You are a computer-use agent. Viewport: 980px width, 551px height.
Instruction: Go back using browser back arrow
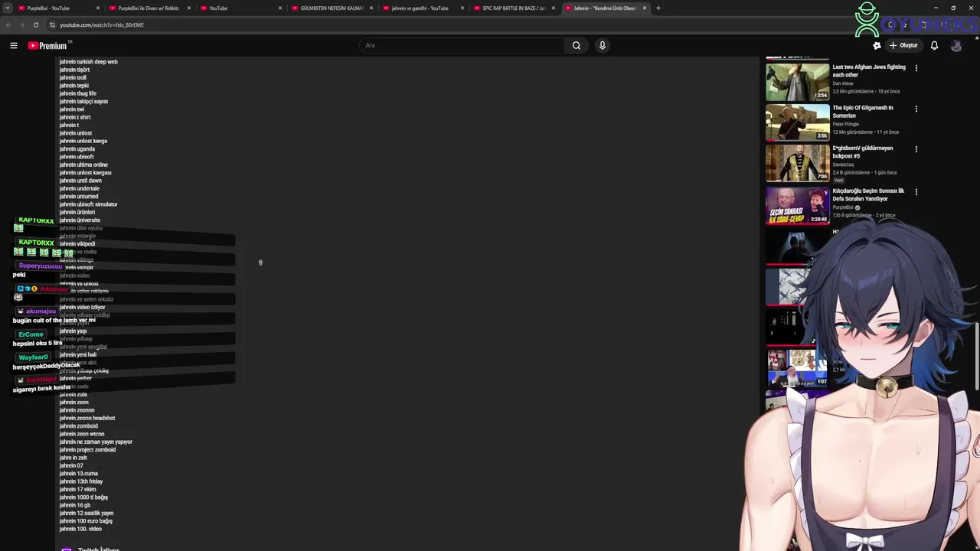[x=8, y=24]
